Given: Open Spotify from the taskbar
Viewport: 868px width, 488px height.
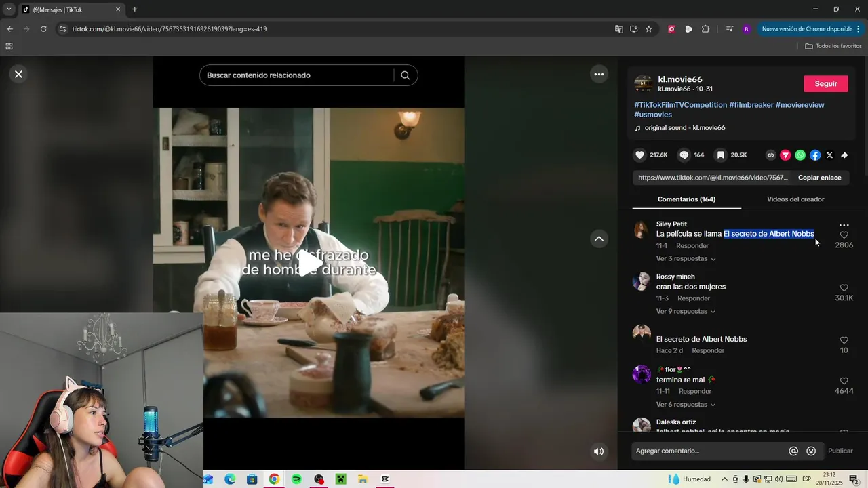Looking at the screenshot, I should pos(296,479).
